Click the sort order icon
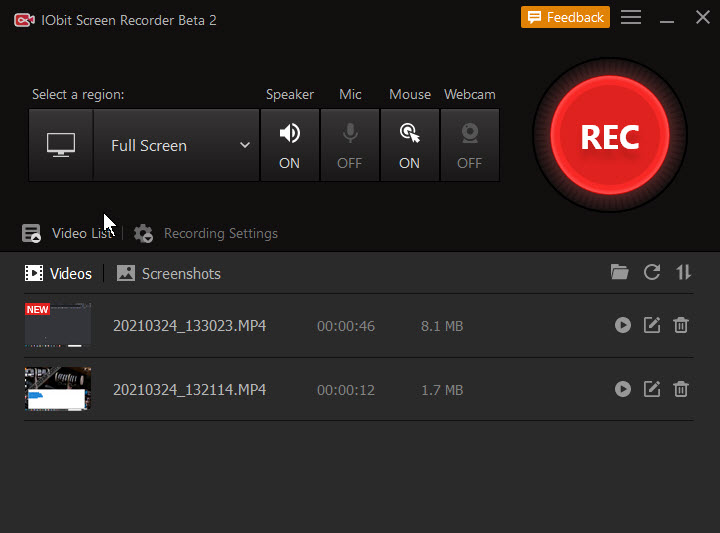 click(683, 272)
